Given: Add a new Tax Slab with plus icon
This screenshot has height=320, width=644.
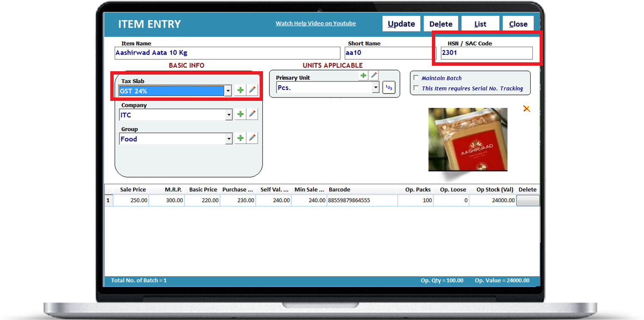Looking at the screenshot, I should coord(240,90).
